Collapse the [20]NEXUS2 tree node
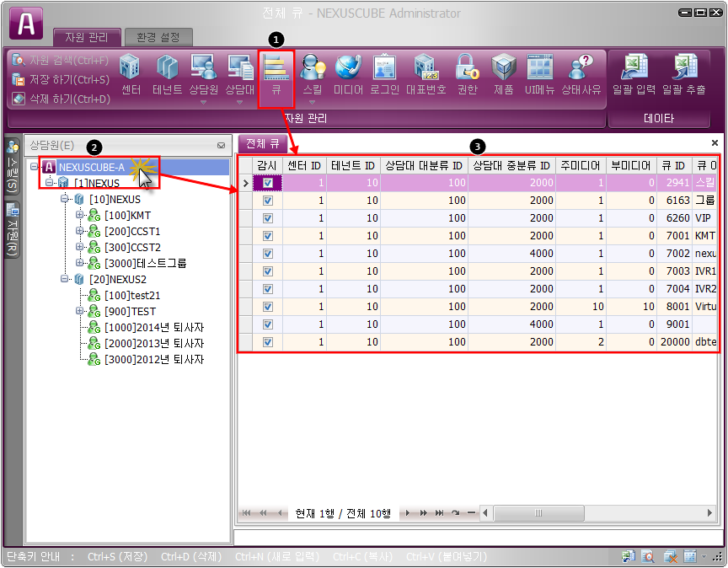The height and width of the screenshot is (568, 728). click(x=65, y=279)
